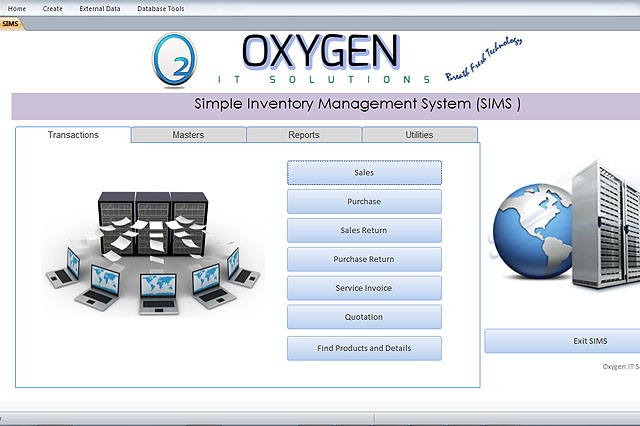The image size is (640, 426).
Task: Switch to the Transactions tab
Action: click(x=73, y=135)
